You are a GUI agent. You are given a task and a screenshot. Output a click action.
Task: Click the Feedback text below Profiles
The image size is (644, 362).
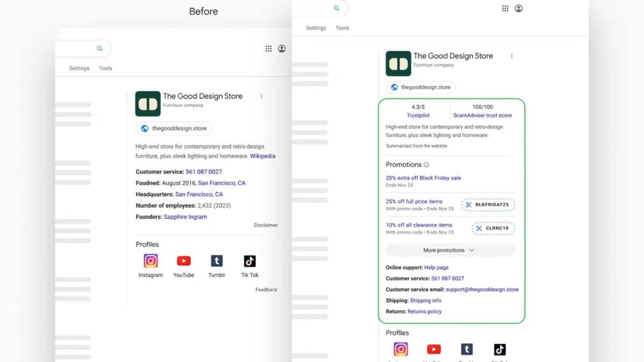tap(266, 290)
